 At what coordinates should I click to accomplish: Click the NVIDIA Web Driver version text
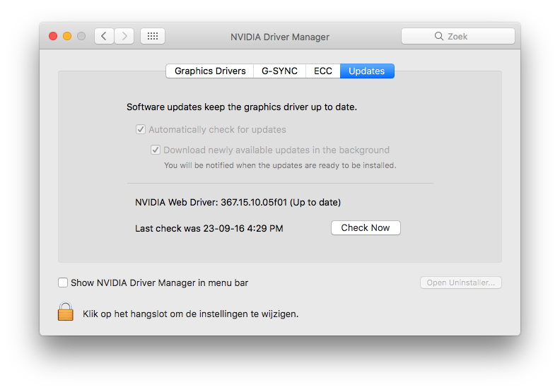coord(238,202)
